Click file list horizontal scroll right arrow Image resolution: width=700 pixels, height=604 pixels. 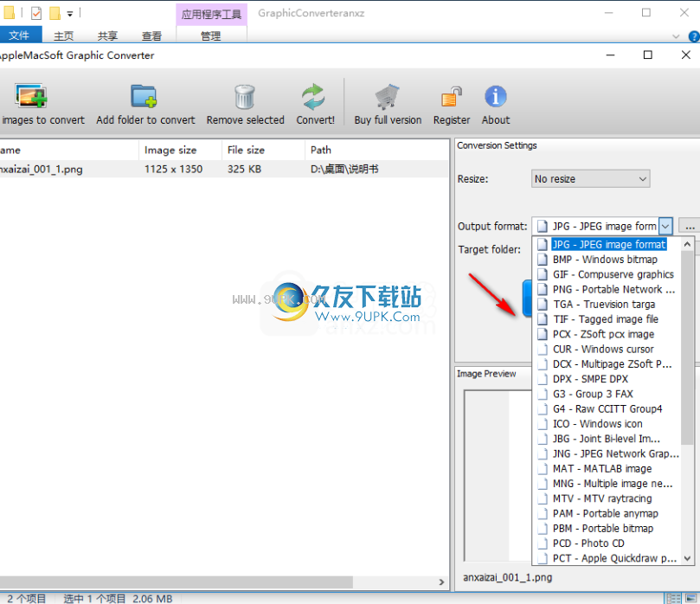[441, 582]
